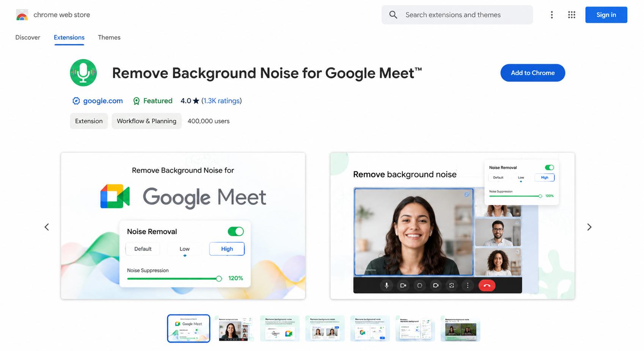Select the seventh screenshot thumbnail
644x351 pixels.
(460, 329)
